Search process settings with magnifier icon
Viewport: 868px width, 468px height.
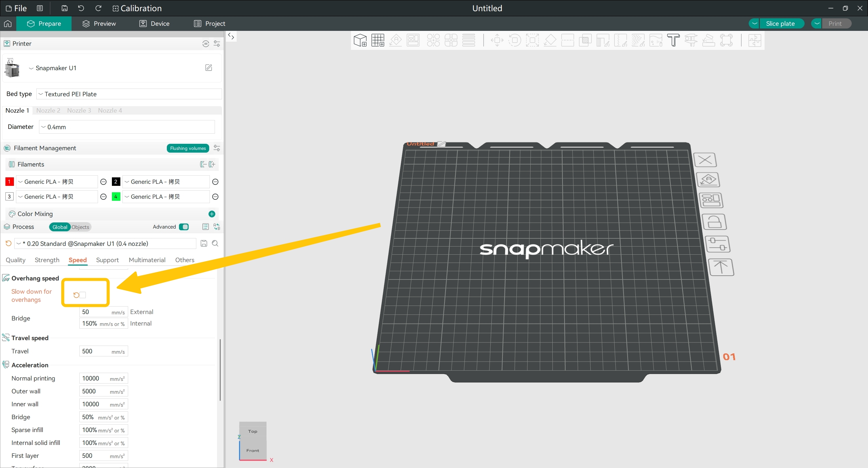215,243
